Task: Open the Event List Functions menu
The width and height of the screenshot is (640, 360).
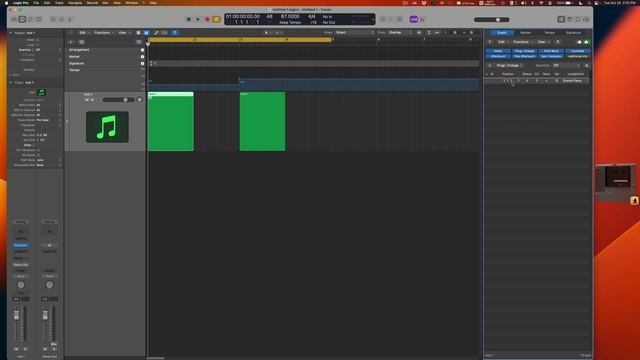Action: [522, 42]
